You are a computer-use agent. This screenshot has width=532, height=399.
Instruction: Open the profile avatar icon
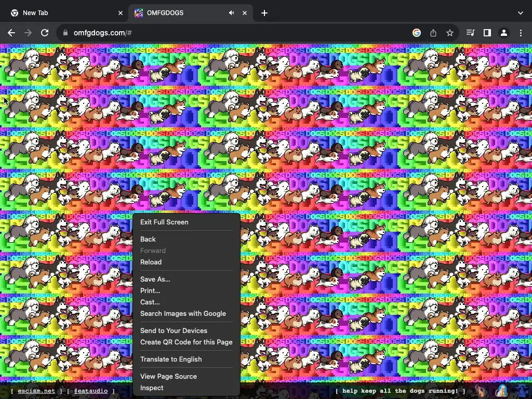[504, 33]
